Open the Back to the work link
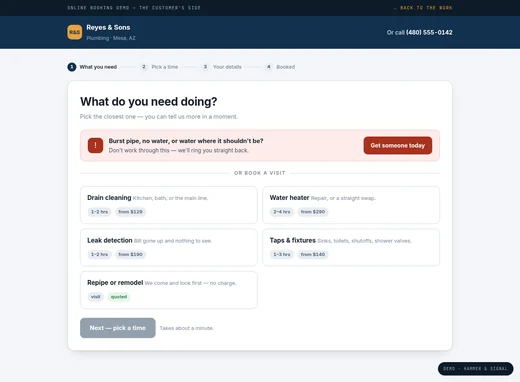 point(423,8)
